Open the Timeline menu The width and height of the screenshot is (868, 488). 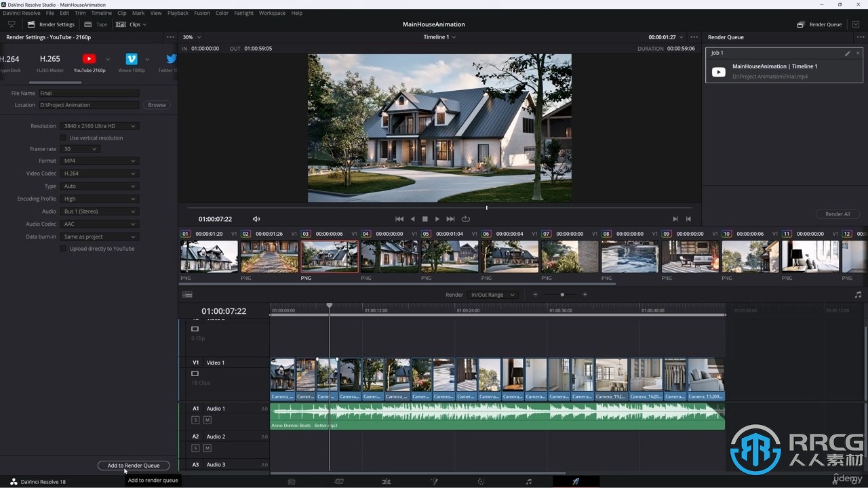[x=102, y=13]
